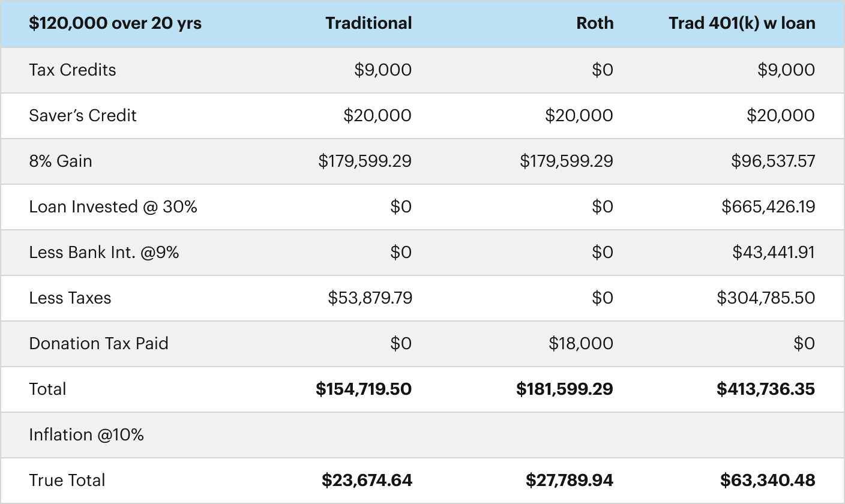Image resolution: width=845 pixels, height=504 pixels.
Task: Select the Trad 401(k) w loan header
Action: [742, 23]
